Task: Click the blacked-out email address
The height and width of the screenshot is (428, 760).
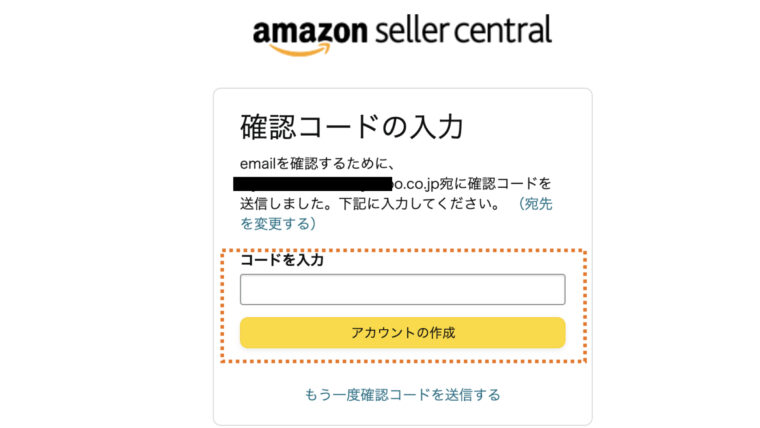Action: 312,184
